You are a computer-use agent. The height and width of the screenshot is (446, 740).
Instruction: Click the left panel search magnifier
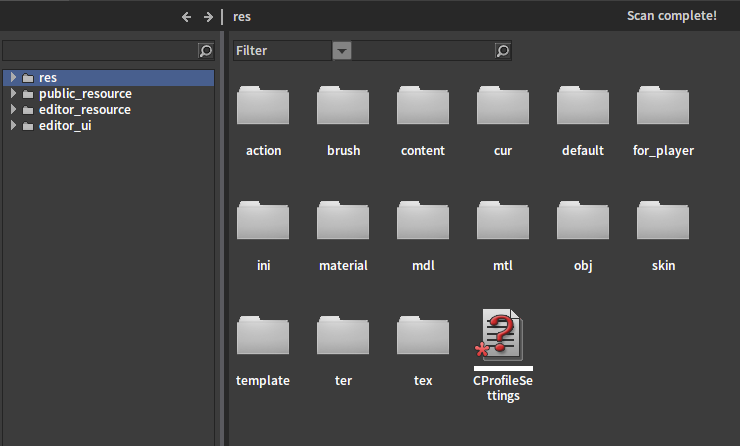[x=206, y=50]
